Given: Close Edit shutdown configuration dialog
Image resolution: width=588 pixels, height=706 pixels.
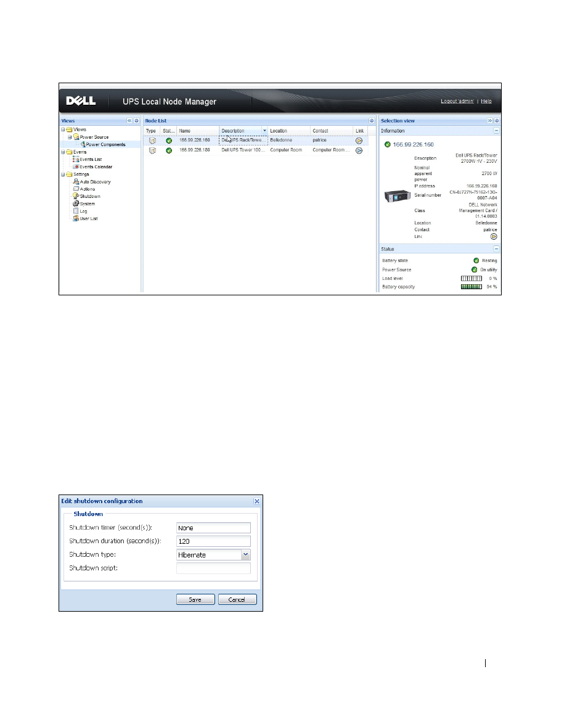Looking at the screenshot, I should click(256, 501).
